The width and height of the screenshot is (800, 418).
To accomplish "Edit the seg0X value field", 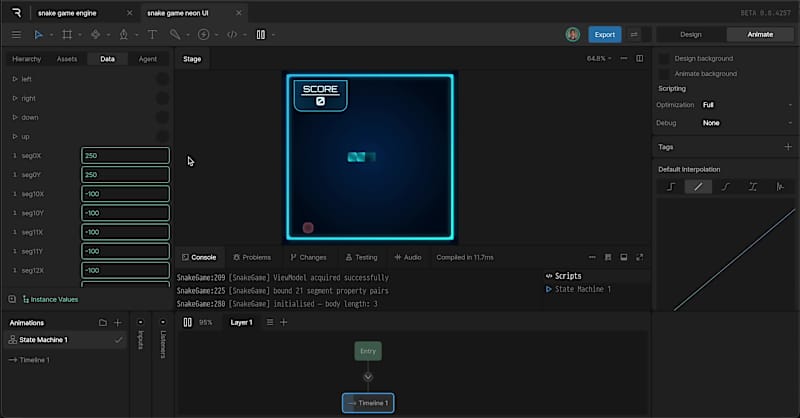I will (126, 156).
